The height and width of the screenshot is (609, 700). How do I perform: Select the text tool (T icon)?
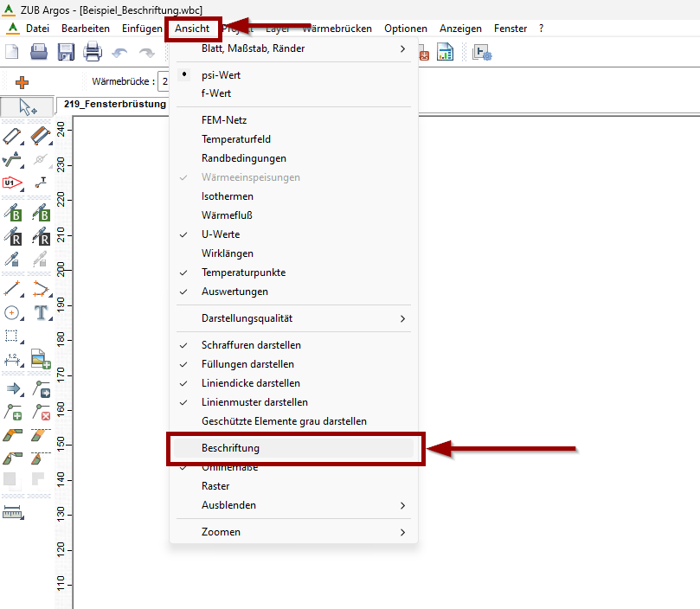point(41,312)
